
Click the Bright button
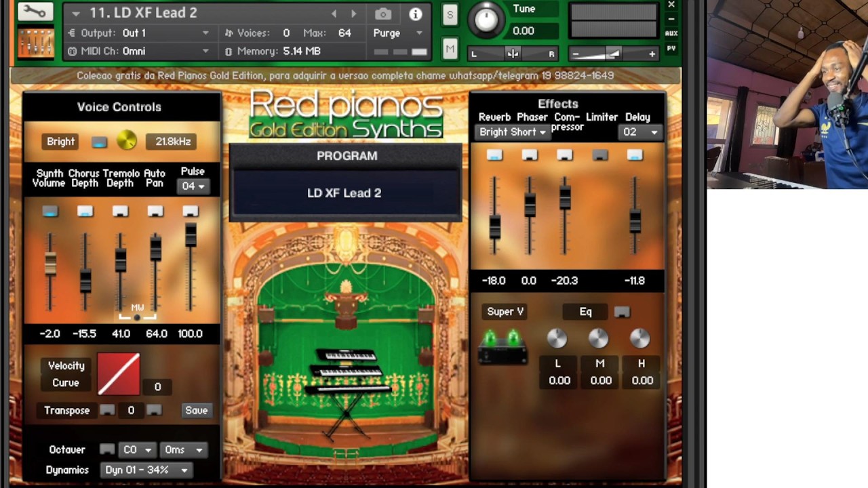pyautogui.click(x=60, y=141)
